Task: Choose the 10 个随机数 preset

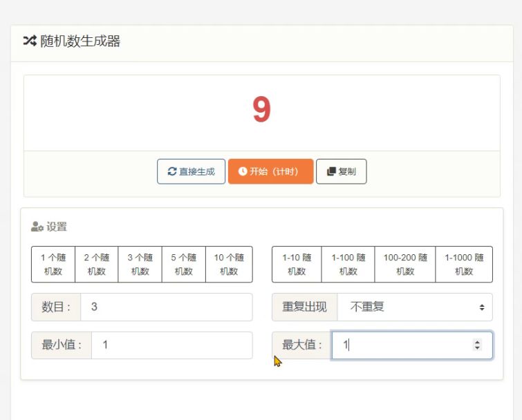Action: click(x=229, y=265)
